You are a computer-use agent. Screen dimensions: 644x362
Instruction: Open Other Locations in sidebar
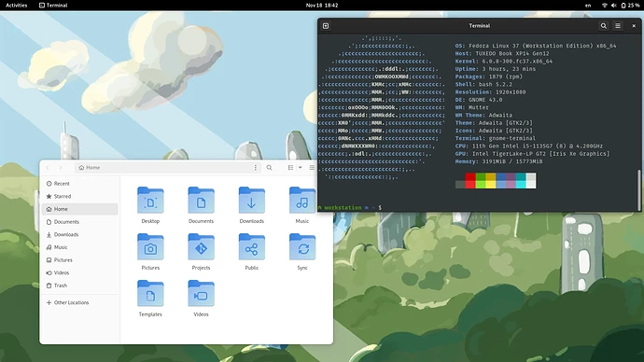[79, 302]
